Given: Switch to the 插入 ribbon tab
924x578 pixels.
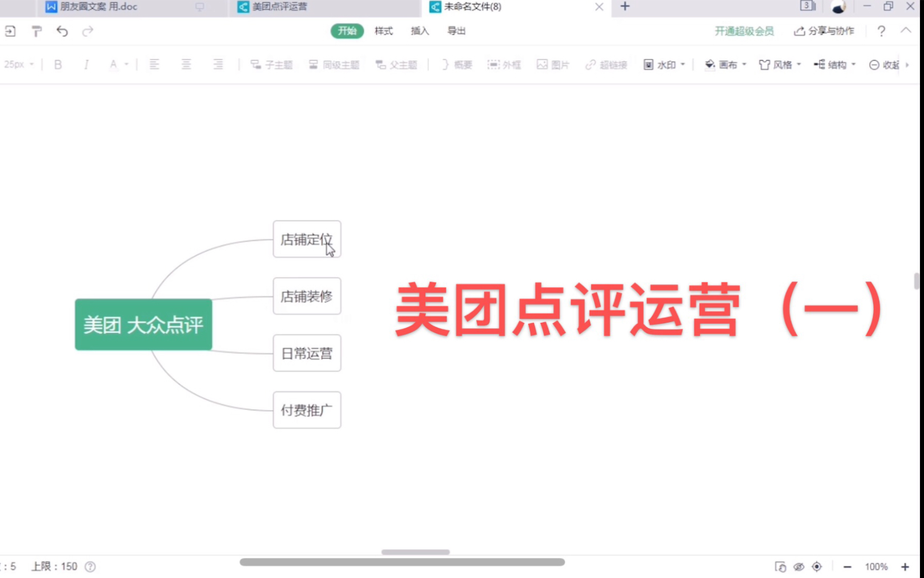Looking at the screenshot, I should 420,31.
